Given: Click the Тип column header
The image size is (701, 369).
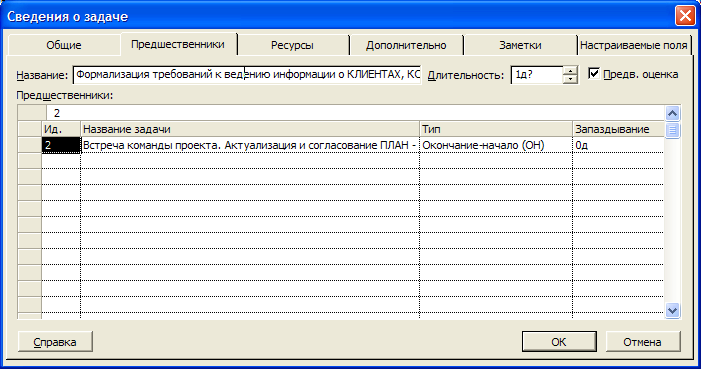Looking at the screenshot, I should pyautogui.click(x=496, y=129).
